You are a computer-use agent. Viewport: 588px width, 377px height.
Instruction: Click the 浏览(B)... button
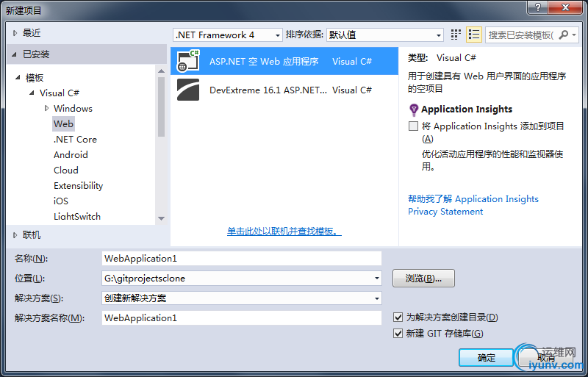[423, 279]
